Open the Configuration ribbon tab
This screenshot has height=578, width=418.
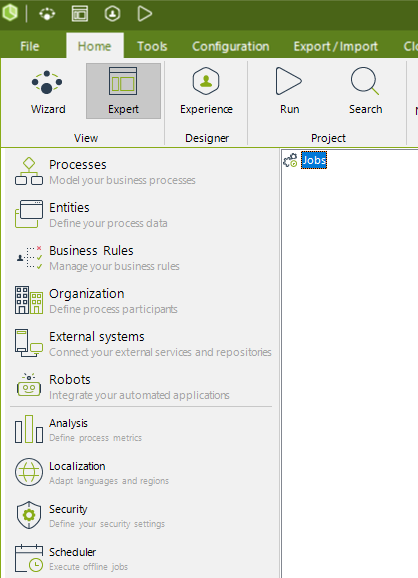231,46
